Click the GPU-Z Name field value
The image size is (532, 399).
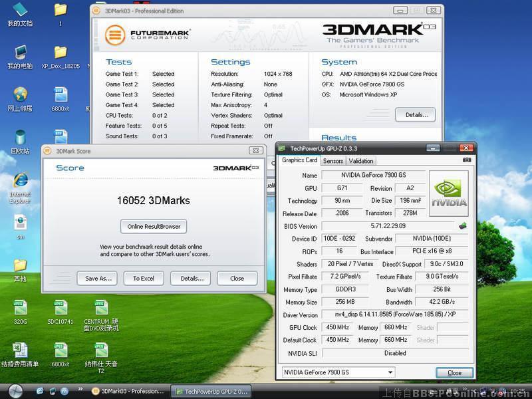coord(373,175)
